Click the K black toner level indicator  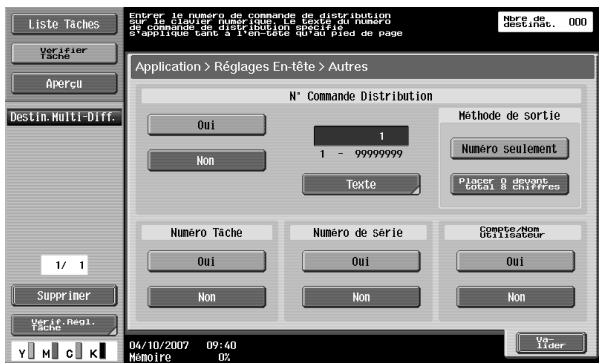pyautogui.click(x=97, y=351)
